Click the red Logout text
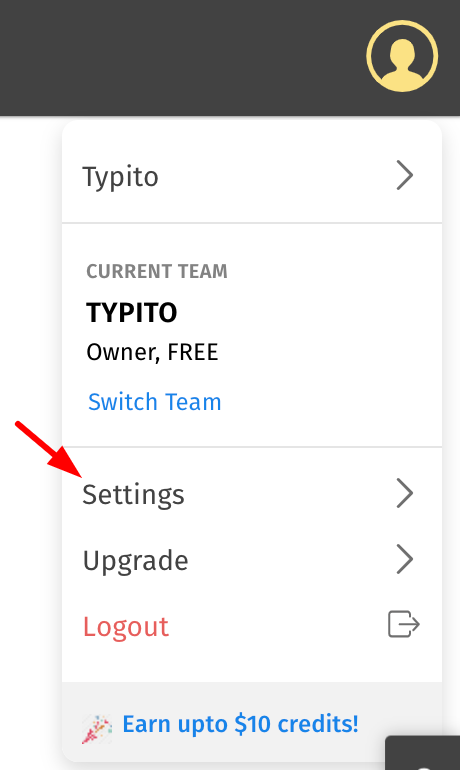The width and height of the screenshot is (460, 770). pyautogui.click(x=126, y=627)
